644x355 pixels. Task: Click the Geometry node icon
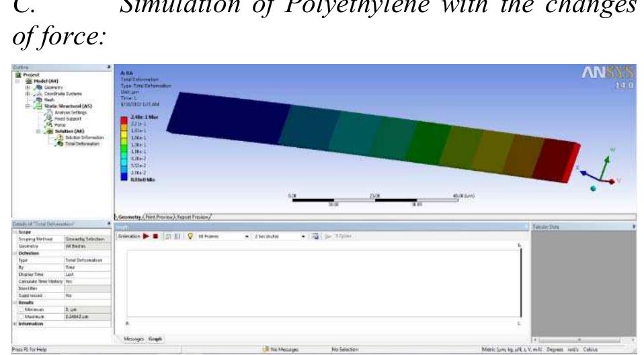[x=40, y=87]
